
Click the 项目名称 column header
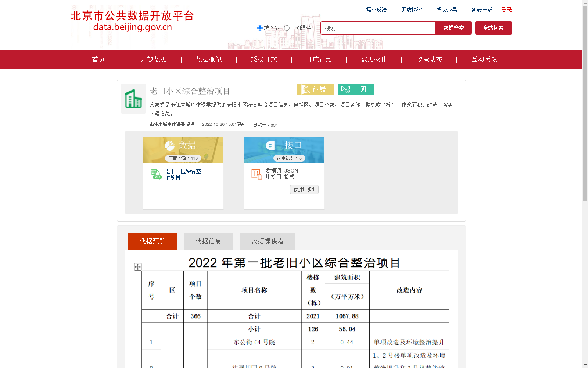[x=254, y=290]
